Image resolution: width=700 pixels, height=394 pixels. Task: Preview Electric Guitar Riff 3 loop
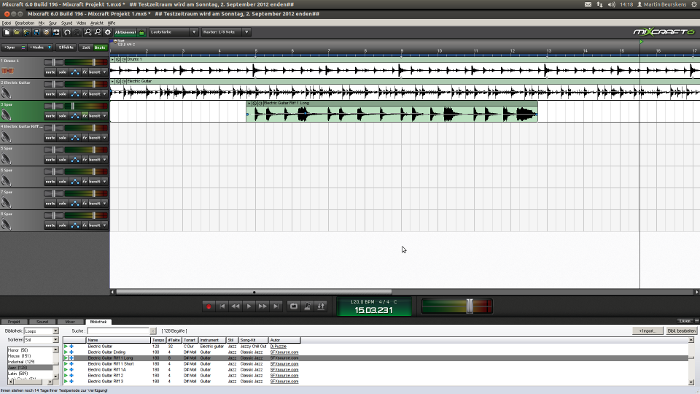pyautogui.click(x=66, y=381)
